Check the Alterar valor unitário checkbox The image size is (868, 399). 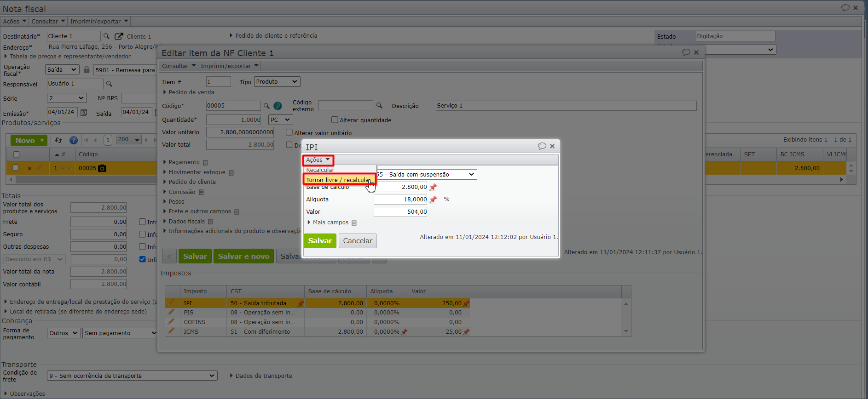click(x=289, y=132)
